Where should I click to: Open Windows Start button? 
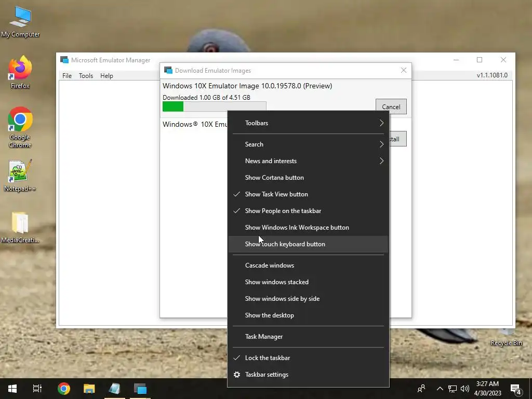[12, 389]
